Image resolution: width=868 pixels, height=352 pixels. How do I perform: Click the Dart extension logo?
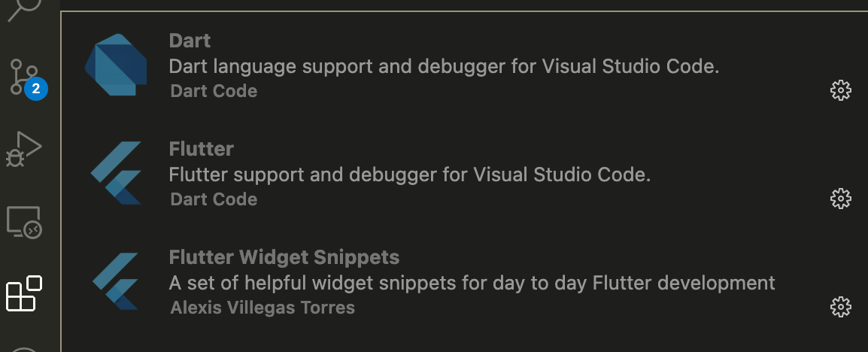tap(117, 65)
